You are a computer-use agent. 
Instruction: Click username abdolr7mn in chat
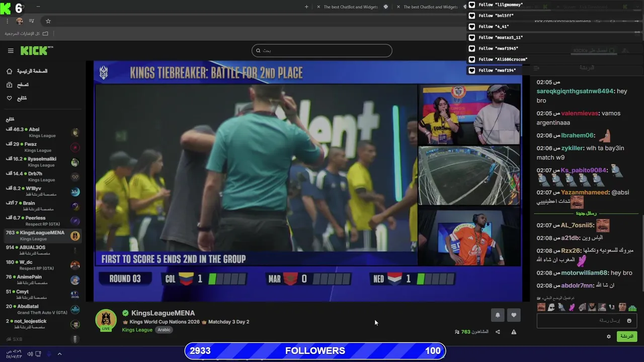[x=578, y=286]
